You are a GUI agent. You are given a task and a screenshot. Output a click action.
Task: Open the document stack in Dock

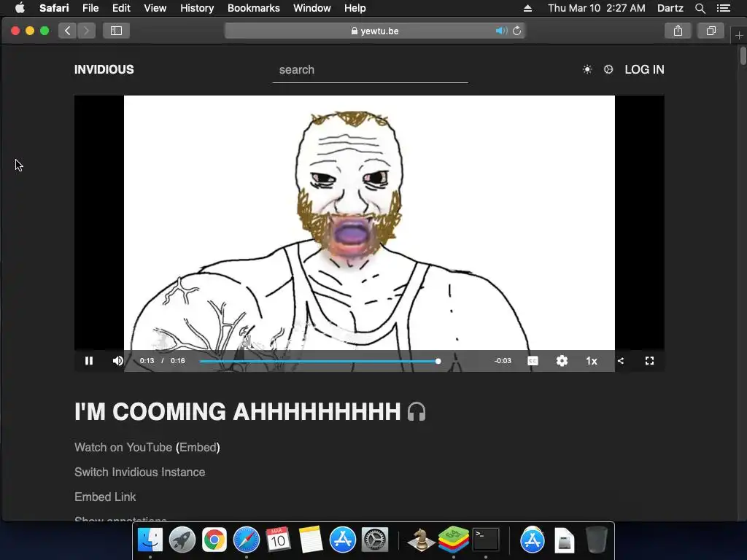pos(565,541)
